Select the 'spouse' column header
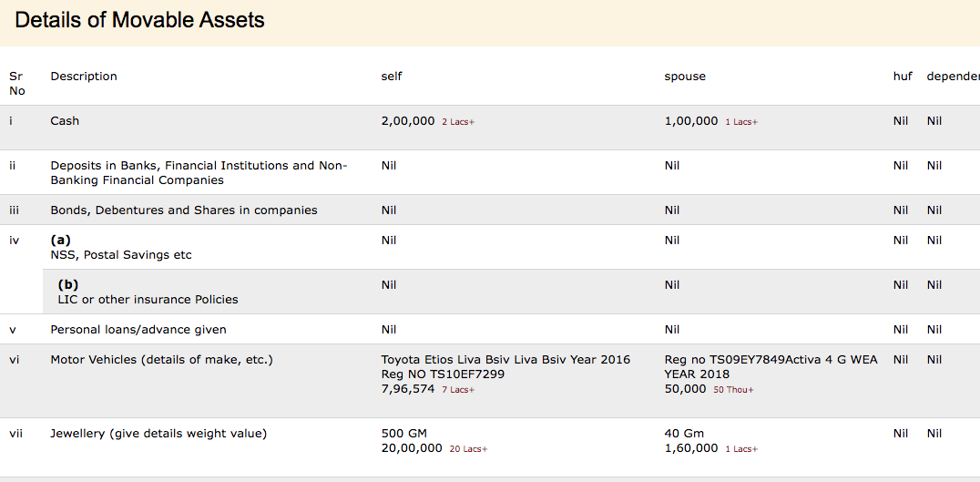The image size is (980, 482). (684, 77)
